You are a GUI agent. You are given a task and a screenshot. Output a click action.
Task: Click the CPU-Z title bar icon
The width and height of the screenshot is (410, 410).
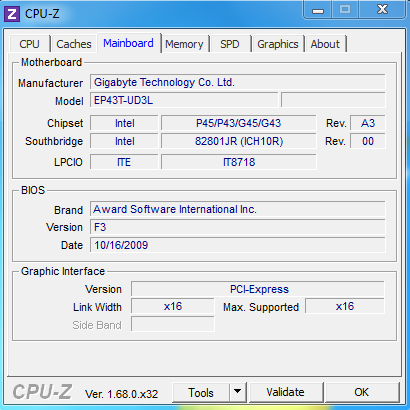[12, 14]
